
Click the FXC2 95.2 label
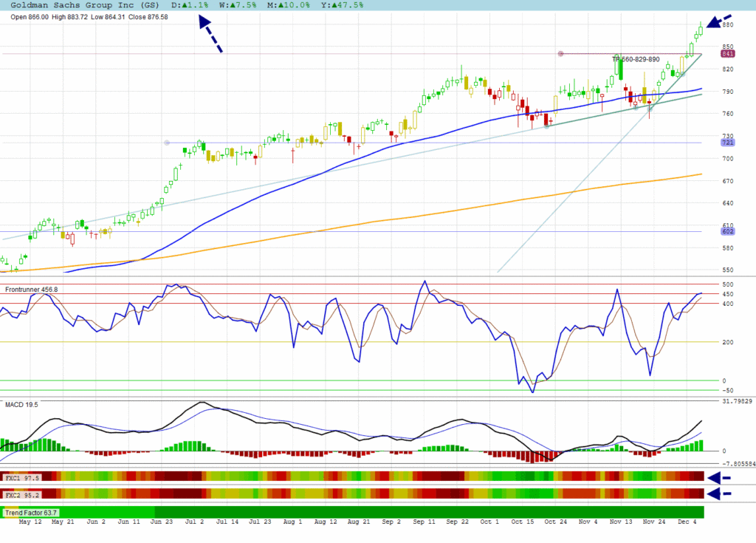[x=21, y=494]
